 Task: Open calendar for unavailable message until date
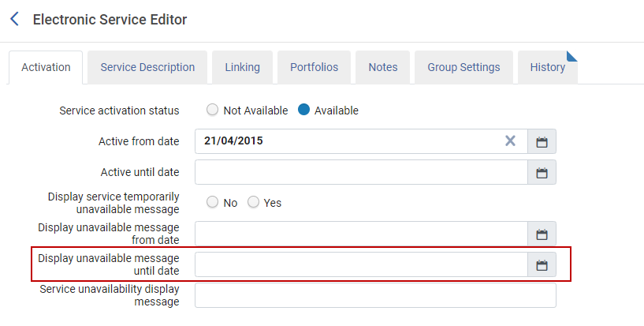[542, 265]
